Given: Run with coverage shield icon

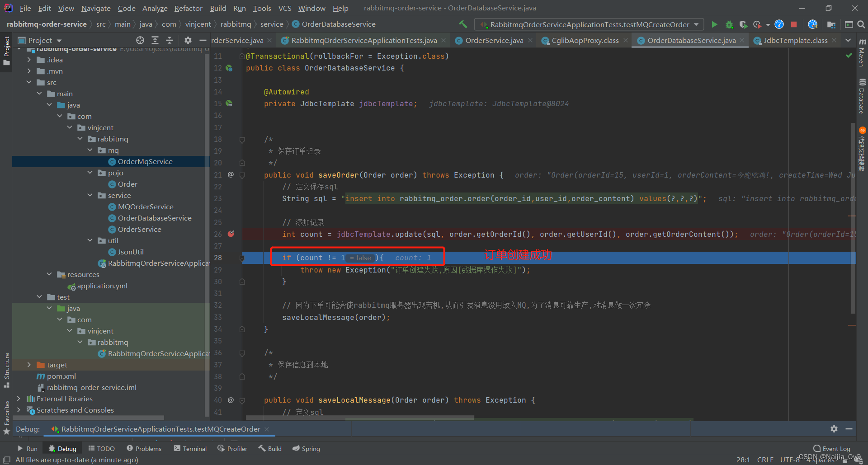Looking at the screenshot, I should [743, 24].
